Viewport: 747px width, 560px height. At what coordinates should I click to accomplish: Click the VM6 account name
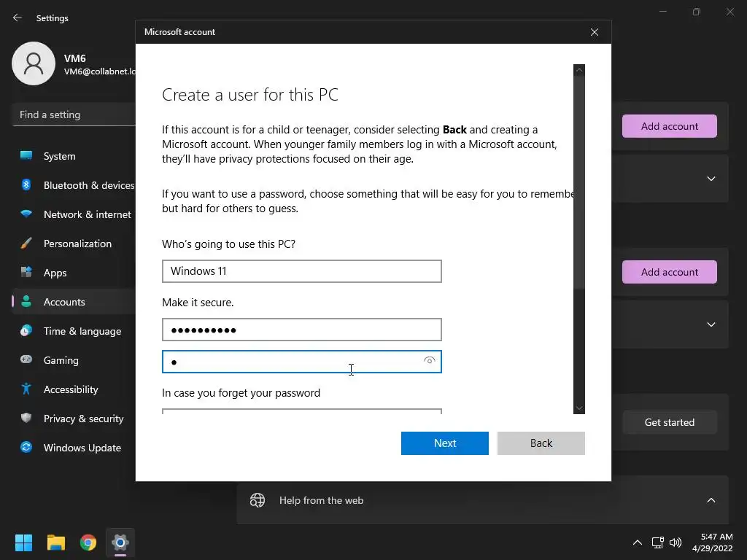pyautogui.click(x=75, y=58)
